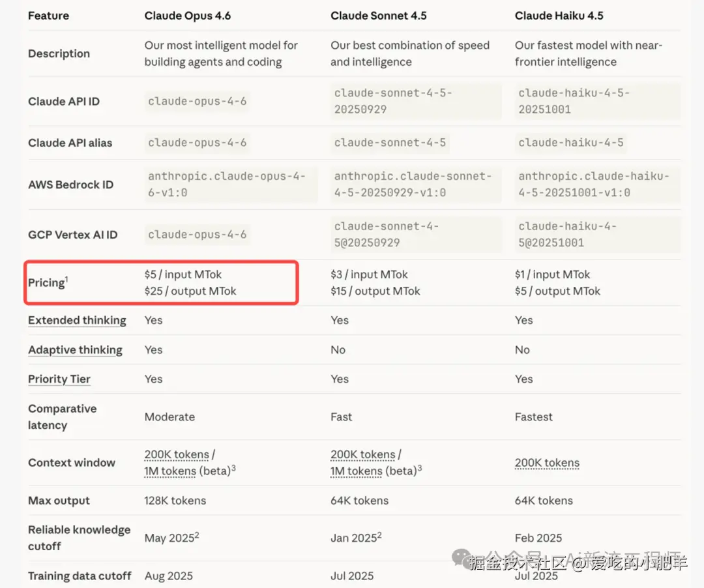Click the alias code claude-haiku-4-5
Viewport: 704px width, 588px height.
pyautogui.click(x=570, y=142)
